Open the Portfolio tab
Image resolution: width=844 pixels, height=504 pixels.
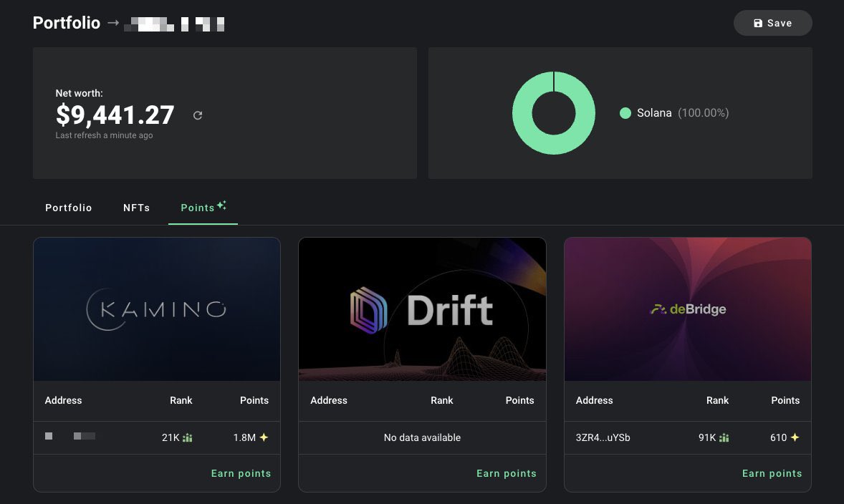[68, 208]
